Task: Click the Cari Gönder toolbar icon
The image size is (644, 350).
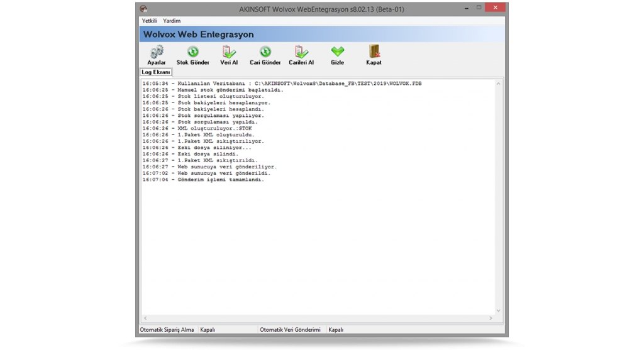Action: [265, 52]
